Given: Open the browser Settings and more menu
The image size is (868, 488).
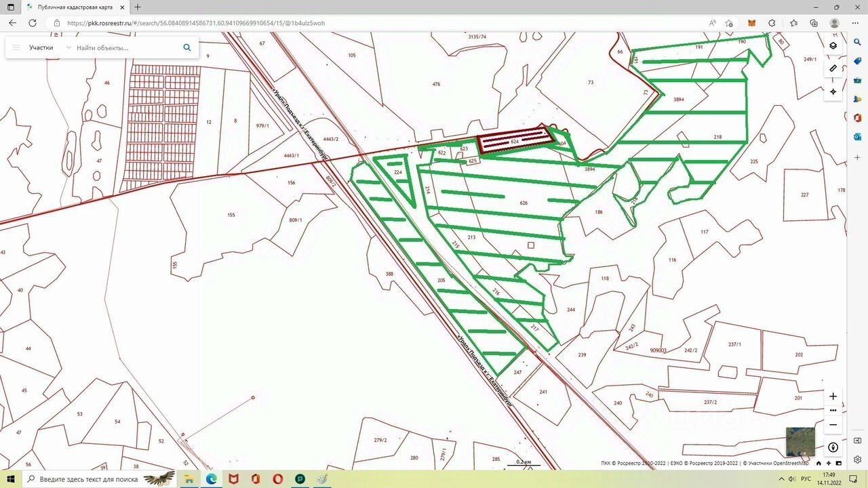Looking at the screenshot, I should [x=855, y=23].
